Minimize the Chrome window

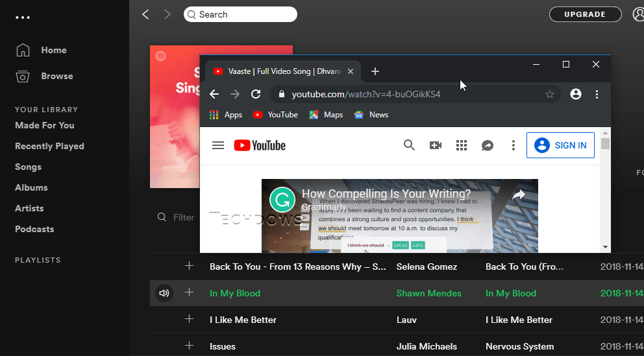[536, 64]
